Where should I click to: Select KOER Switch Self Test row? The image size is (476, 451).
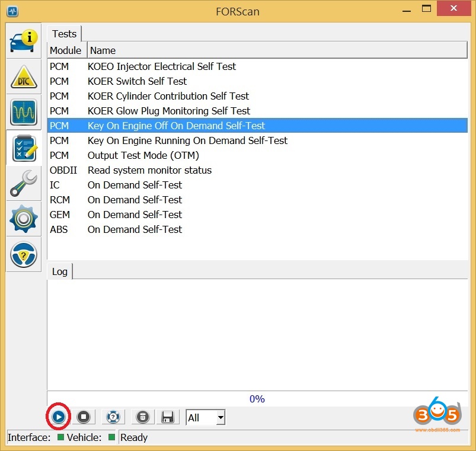pos(257,81)
